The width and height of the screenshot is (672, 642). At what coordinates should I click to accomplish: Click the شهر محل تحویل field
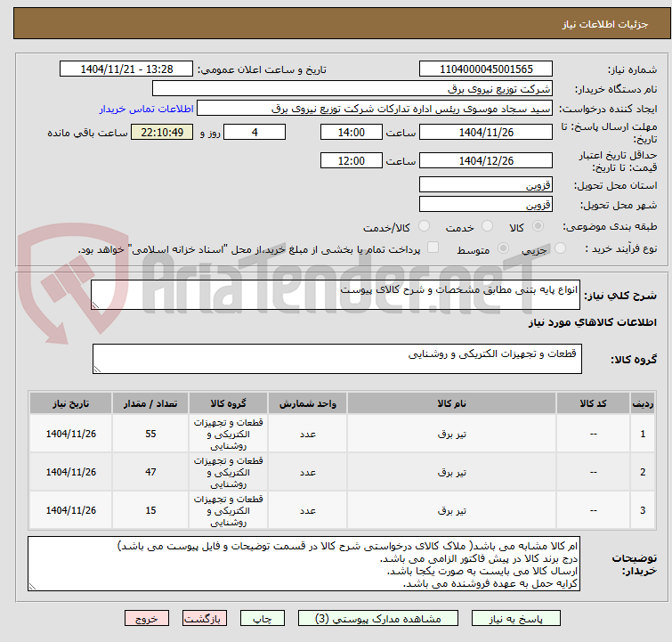click(486, 205)
